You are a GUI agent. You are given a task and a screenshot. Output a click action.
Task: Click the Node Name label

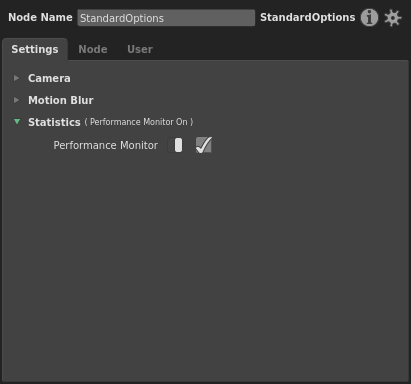coord(40,17)
